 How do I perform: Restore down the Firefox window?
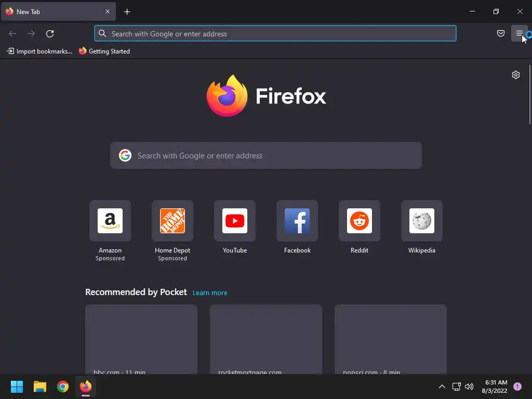(x=496, y=11)
